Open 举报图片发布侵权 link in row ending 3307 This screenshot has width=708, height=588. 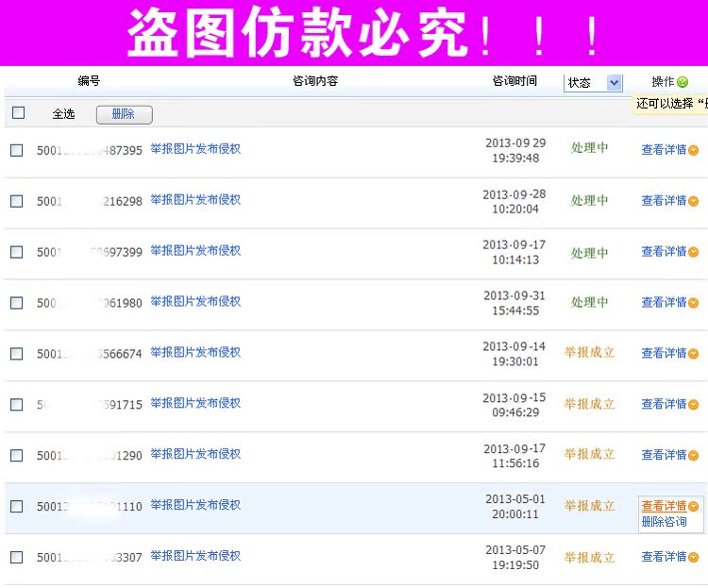click(x=195, y=556)
